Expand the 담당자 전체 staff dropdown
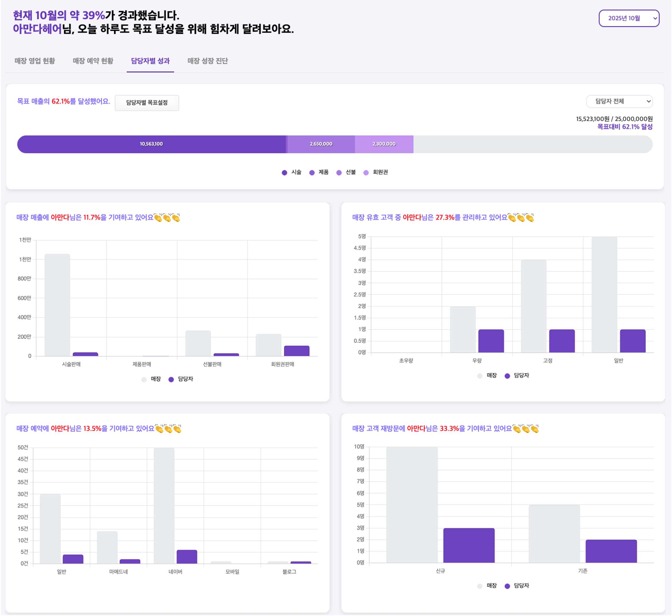 click(619, 102)
